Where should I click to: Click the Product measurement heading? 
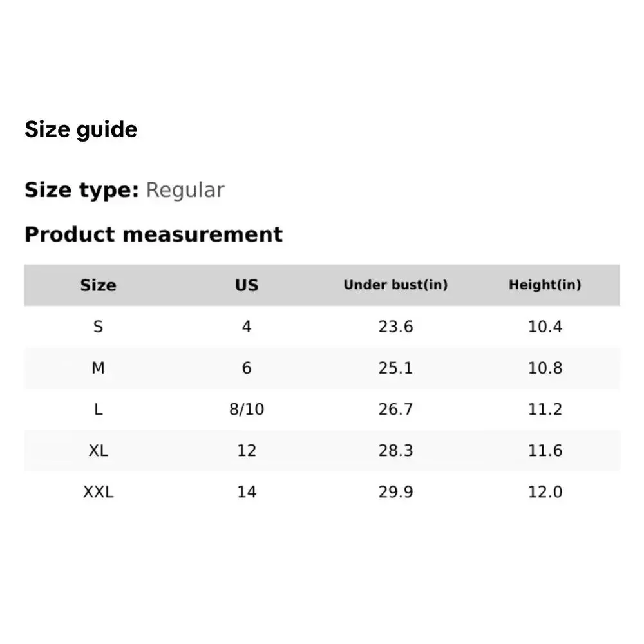(153, 234)
